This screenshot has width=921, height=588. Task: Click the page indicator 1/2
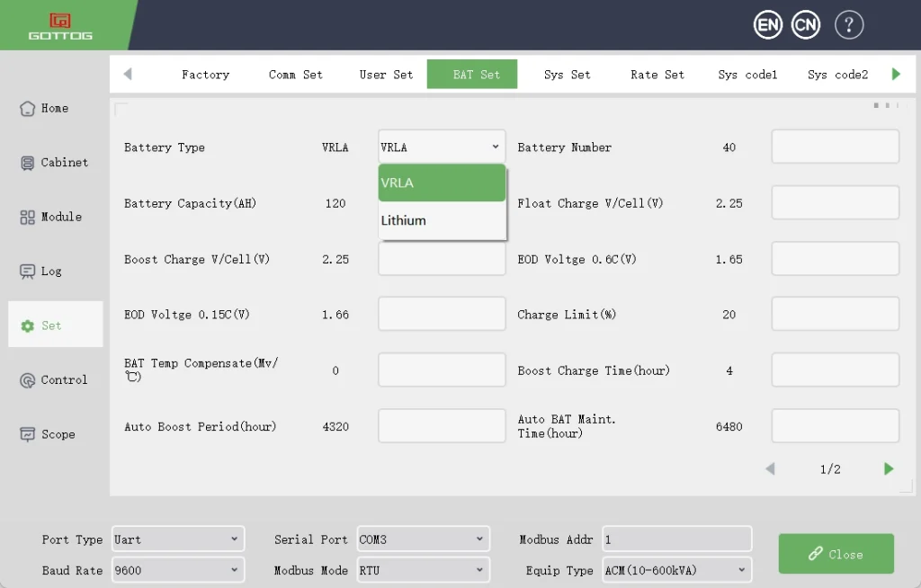[x=830, y=469]
